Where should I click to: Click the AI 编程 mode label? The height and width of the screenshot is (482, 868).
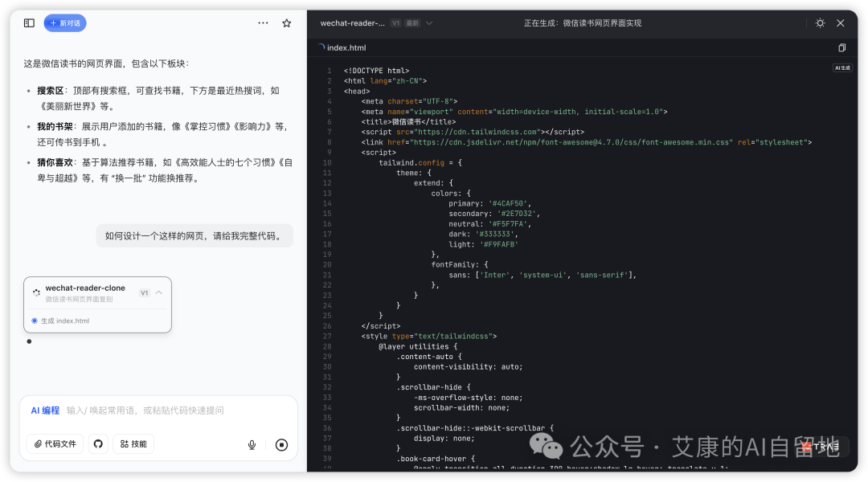pos(45,411)
